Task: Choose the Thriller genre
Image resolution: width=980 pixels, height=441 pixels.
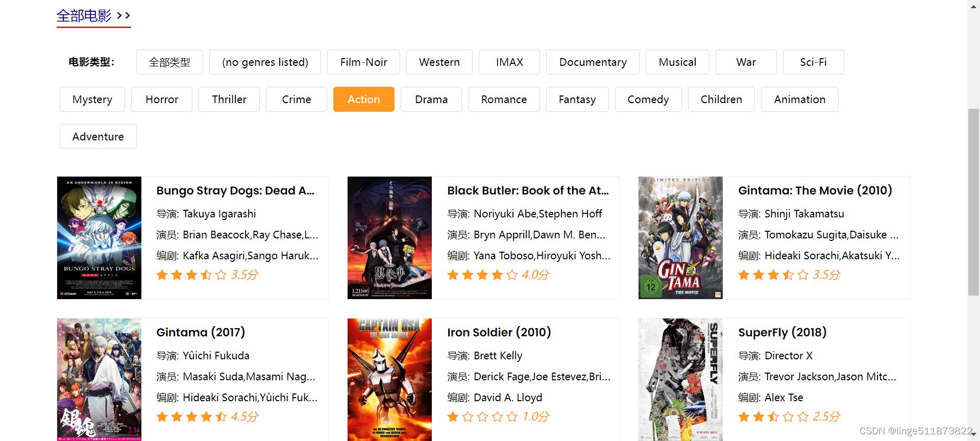Action: (x=229, y=100)
